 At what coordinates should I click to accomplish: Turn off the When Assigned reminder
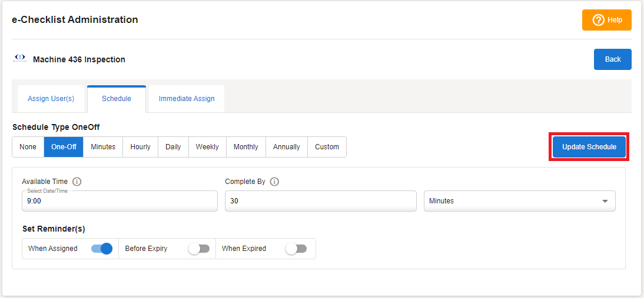[x=102, y=249]
